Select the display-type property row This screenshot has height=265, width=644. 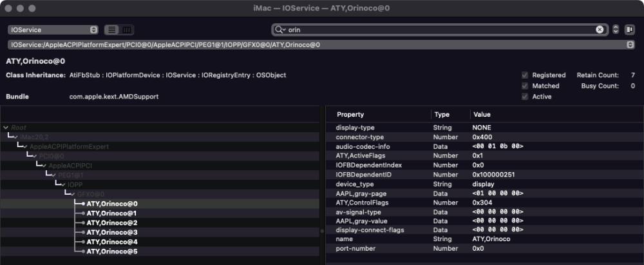[x=485, y=128]
